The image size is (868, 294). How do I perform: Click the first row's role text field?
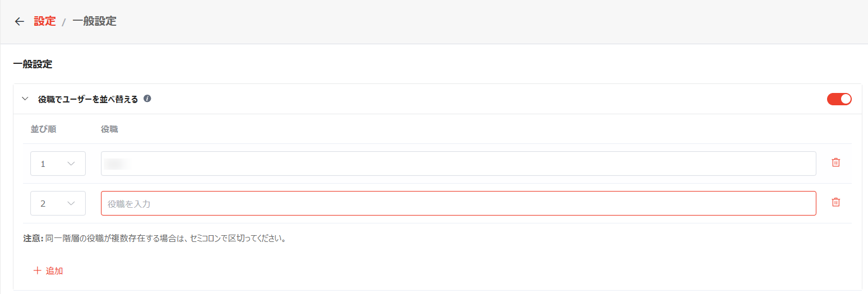(458, 164)
